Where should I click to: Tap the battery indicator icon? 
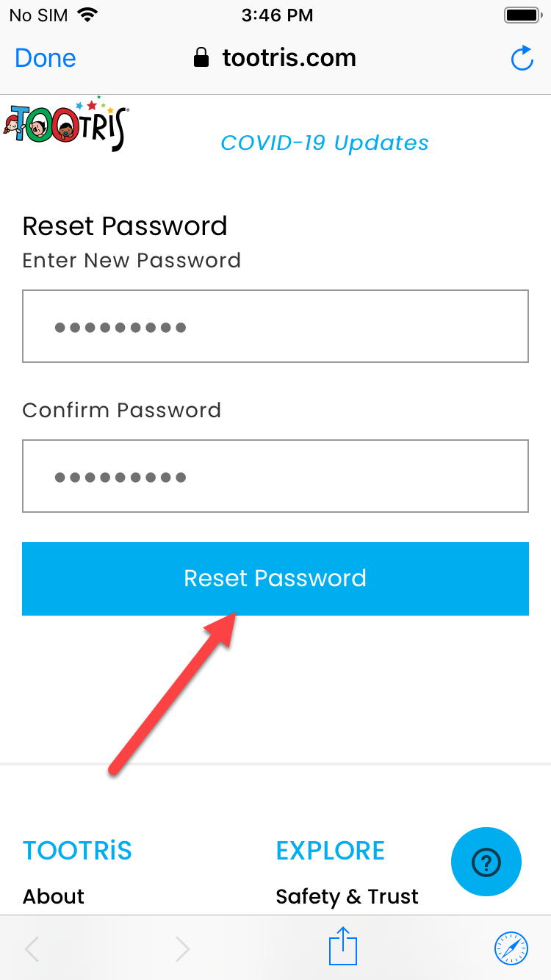(x=522, y=15)
